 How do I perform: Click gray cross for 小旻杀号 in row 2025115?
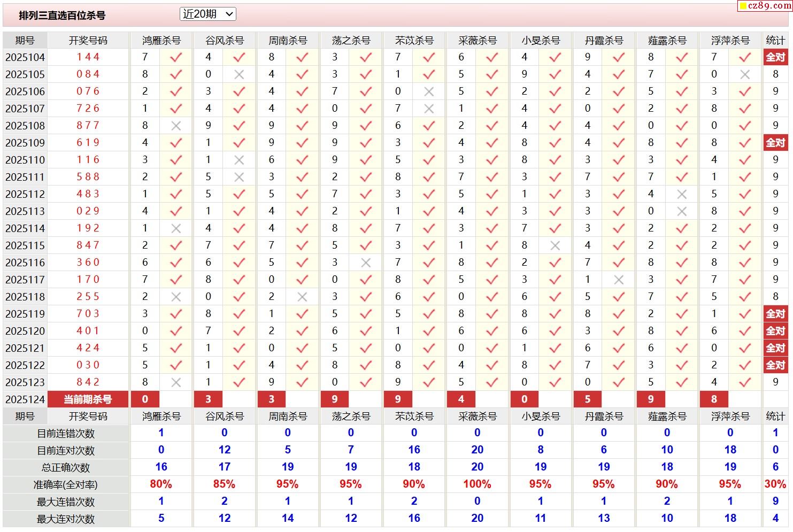coord(555,245)
